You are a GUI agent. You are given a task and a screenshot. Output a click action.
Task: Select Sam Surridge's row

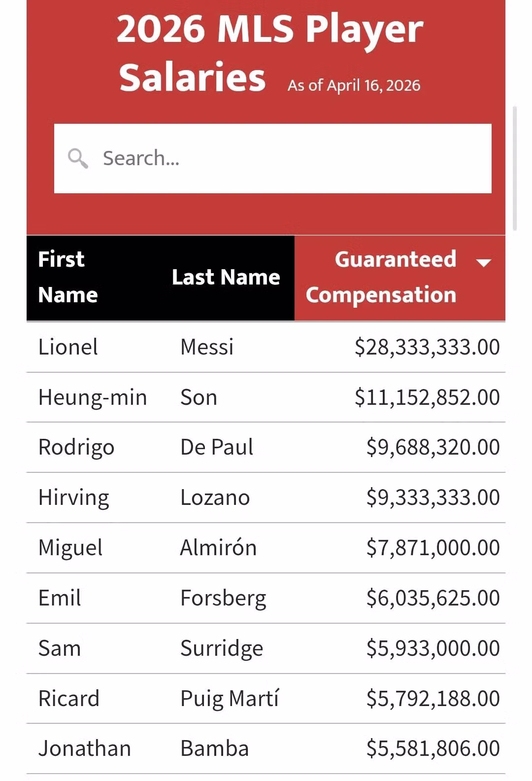click(x=266, y=648)
